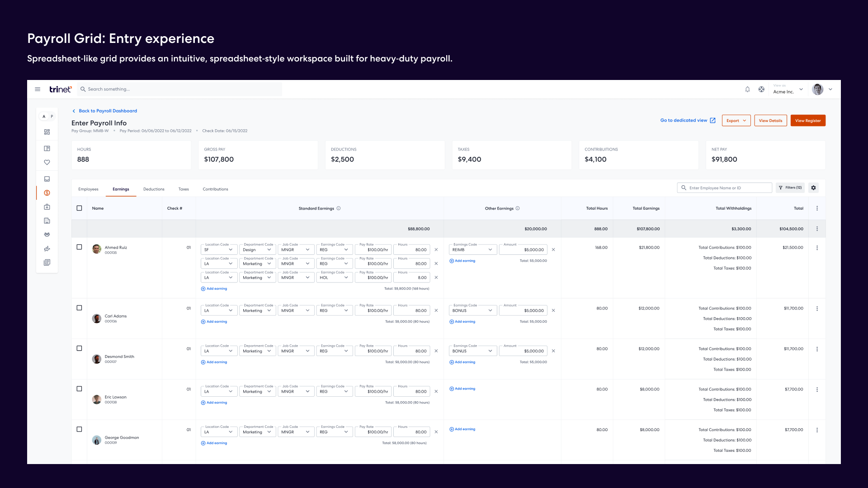Open the heart favorites icon in the sidebar
868x488 pixels.
[47, 162]
